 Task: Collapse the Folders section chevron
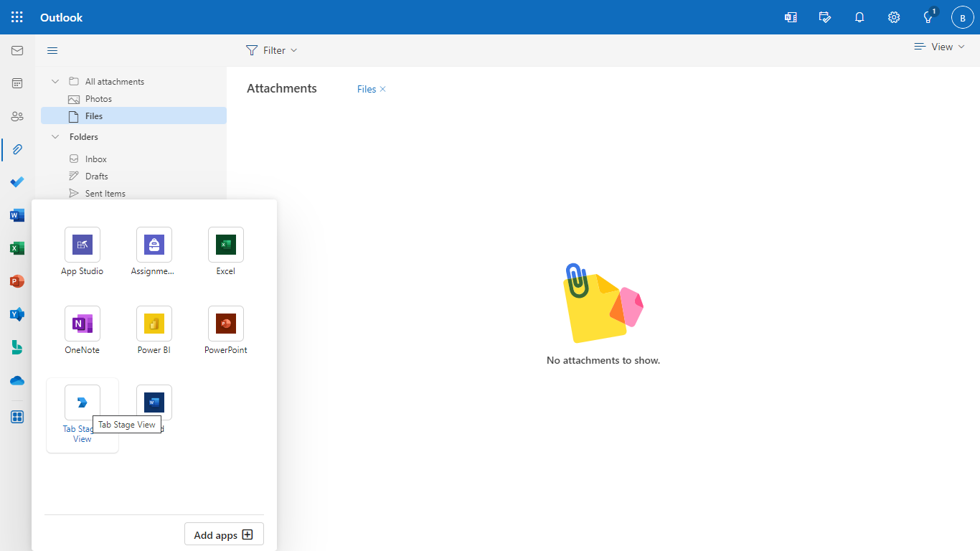click(x=55, y=136)
